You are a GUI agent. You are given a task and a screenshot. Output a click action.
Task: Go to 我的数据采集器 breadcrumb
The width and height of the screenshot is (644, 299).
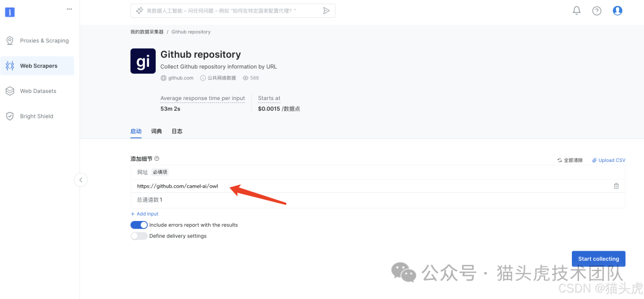pyautogui.click(x=147, y=32)
